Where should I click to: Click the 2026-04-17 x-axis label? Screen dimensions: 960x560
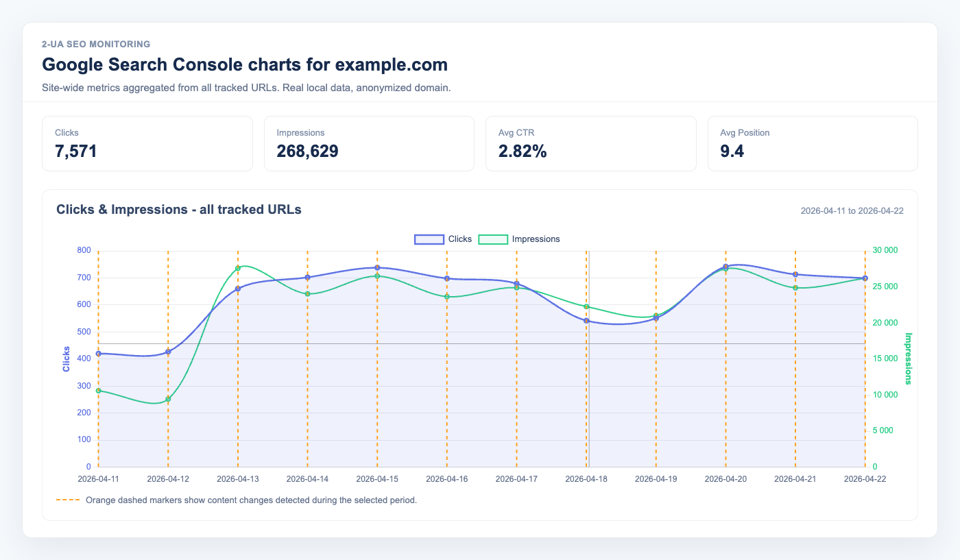pos(516,479)
